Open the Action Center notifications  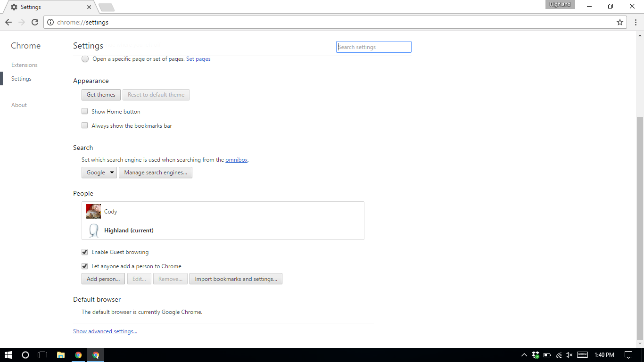pyautogui.click(x=628, y=355)
